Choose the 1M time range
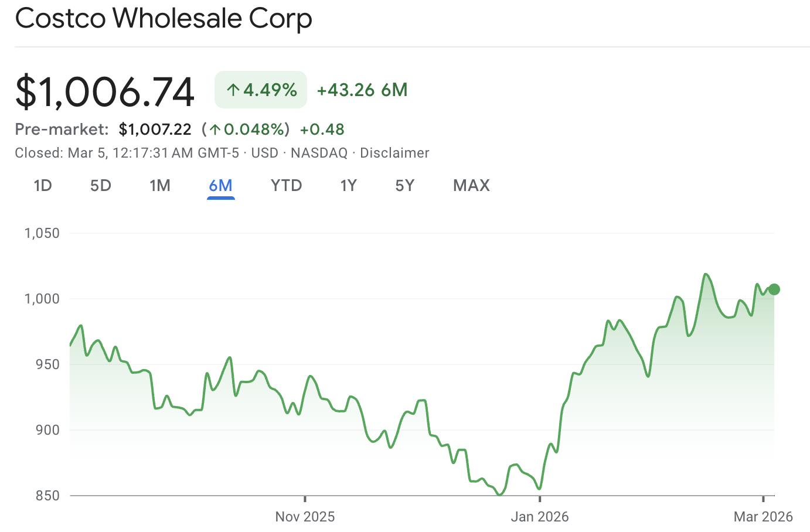Viewport: 810px width, 532px height. coord(159,186)
